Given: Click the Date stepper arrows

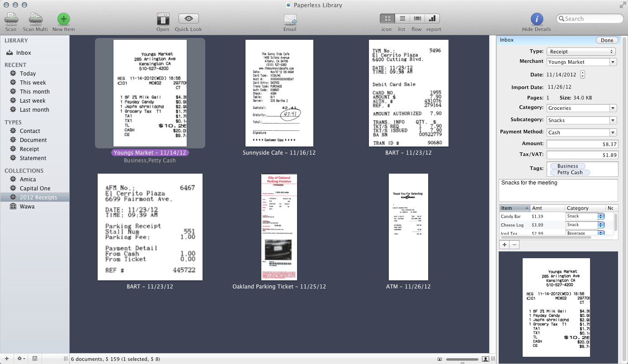Looking at the screenshot, I should click(582, 74).
